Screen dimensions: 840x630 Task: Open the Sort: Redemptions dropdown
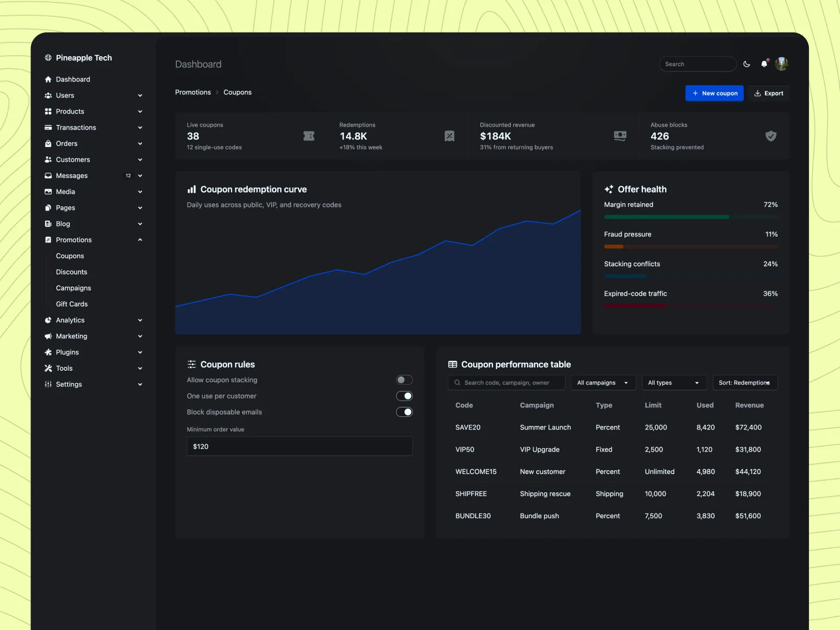coord(745,383)
